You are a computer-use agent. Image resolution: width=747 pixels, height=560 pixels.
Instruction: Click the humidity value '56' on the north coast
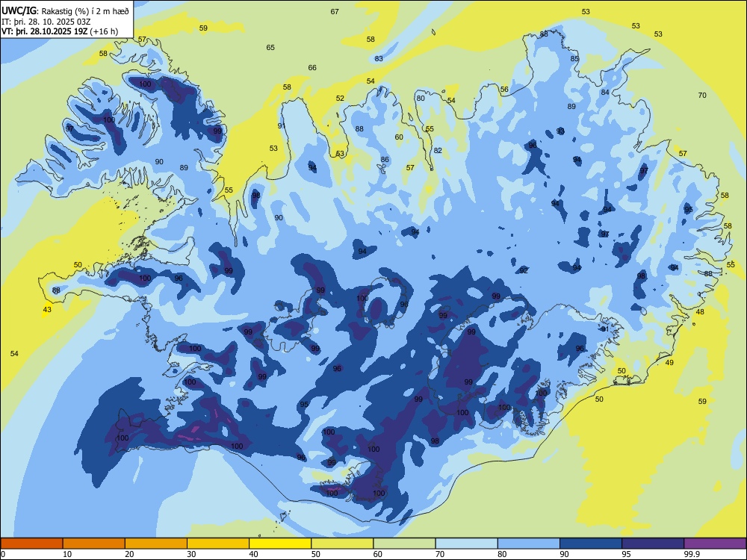[504, 89]
